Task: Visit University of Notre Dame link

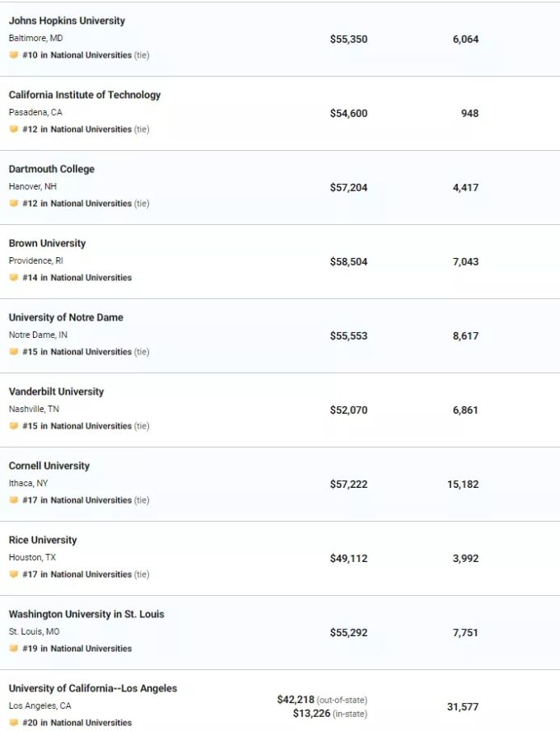Action: (66, 317)
